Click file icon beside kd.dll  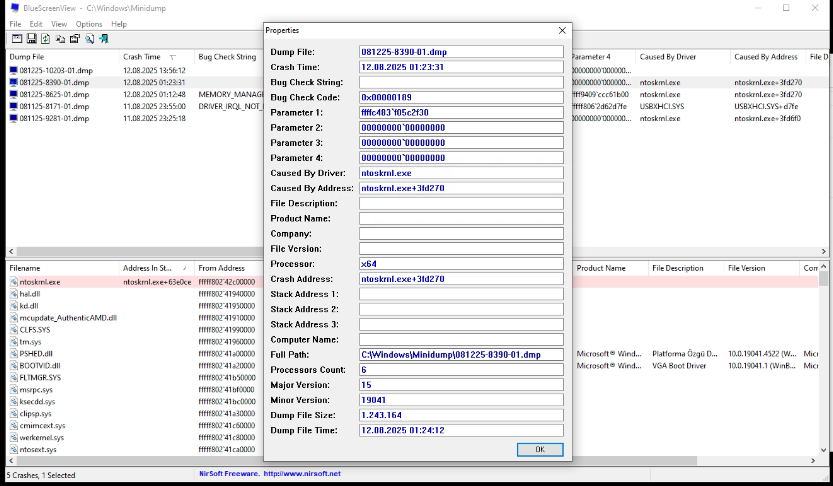coord(14,306)
